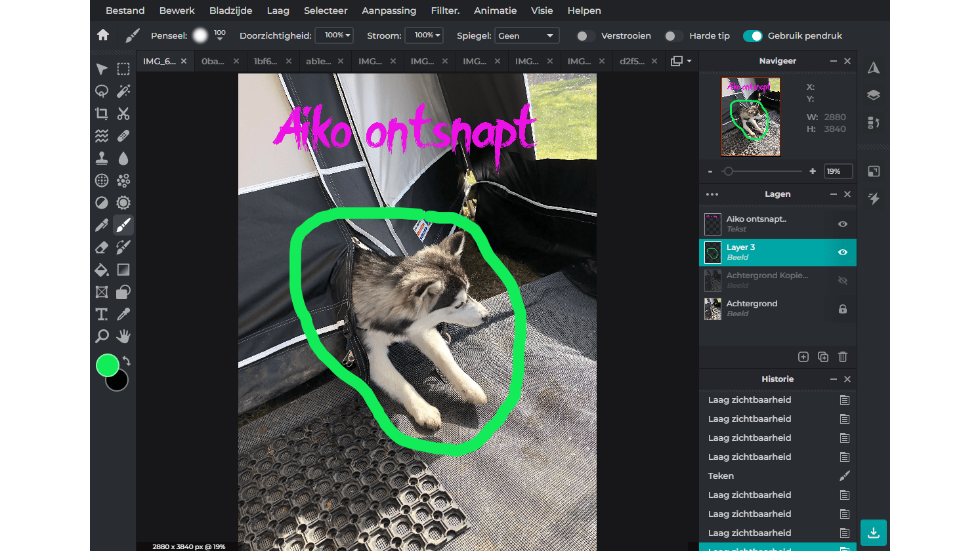
Task: Select the Disperse scattered-dots tool
Action: coord(123,180)
